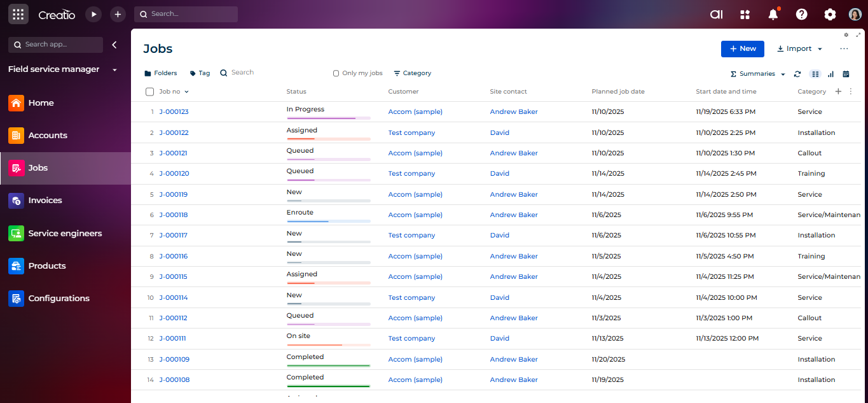Switch to chart view icon

(830, 74)
